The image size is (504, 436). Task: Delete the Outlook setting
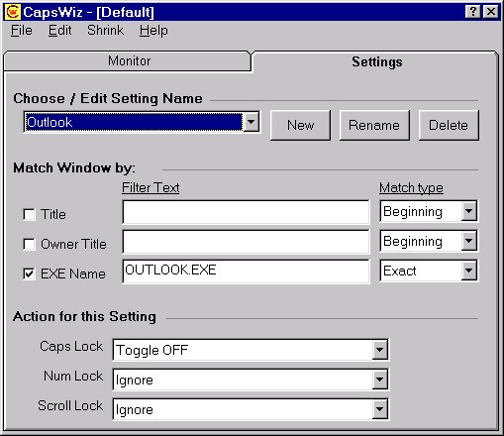click(449, 125)
